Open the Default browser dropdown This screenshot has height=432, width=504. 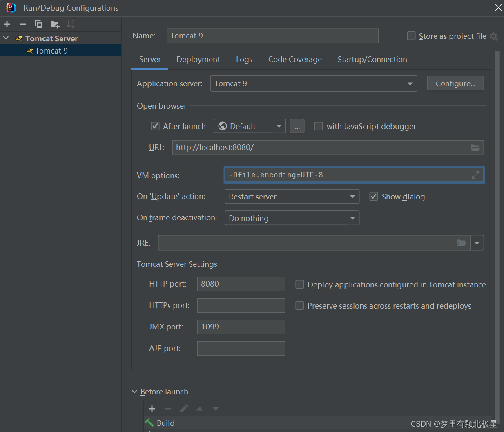click(250, 126)
